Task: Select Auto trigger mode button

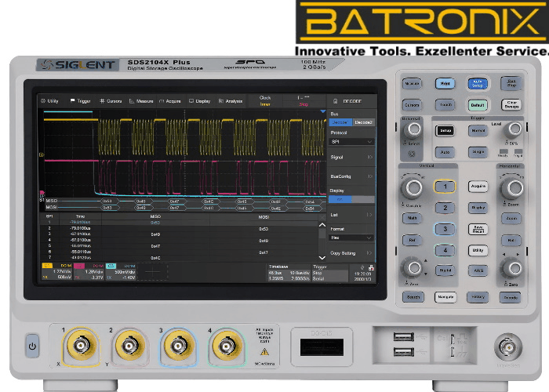Action: click(445, 152)
